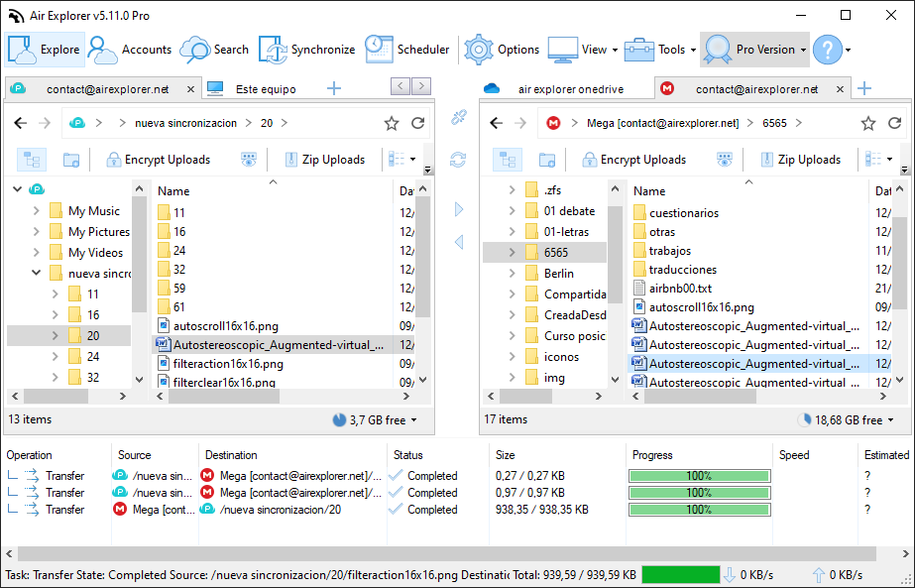This screenshot has width=915, height=588.
Task: Go back in the left pane
Action: [21, 123]
